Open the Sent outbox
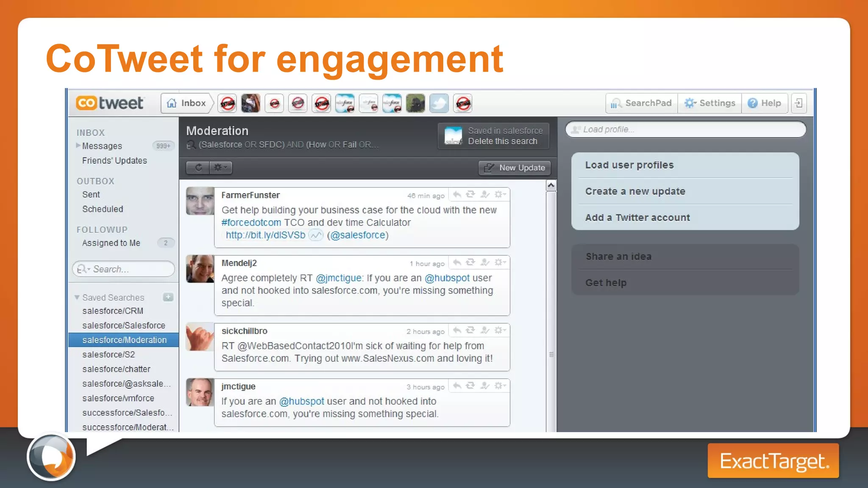 pos(91,194)
